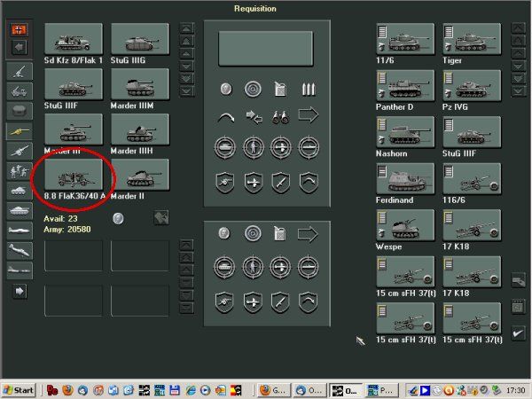Select the Pz IVG roster unit
The image size is (532, 399).
[472, 85]
